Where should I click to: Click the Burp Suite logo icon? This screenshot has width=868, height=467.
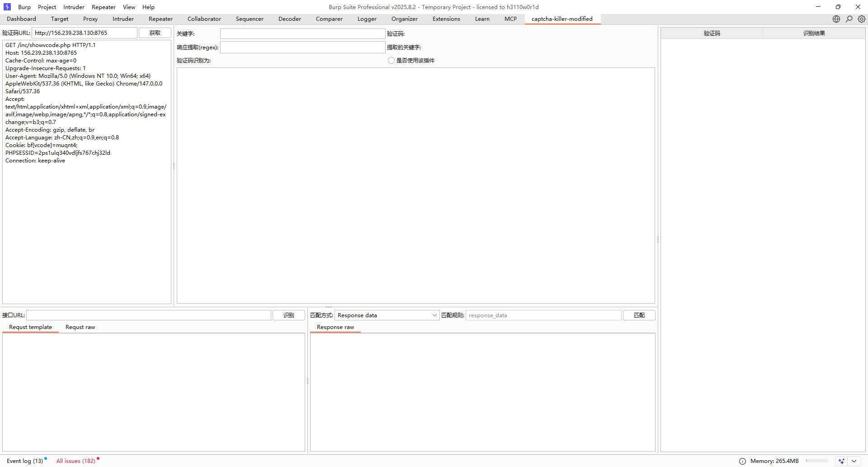pos(7,7)
